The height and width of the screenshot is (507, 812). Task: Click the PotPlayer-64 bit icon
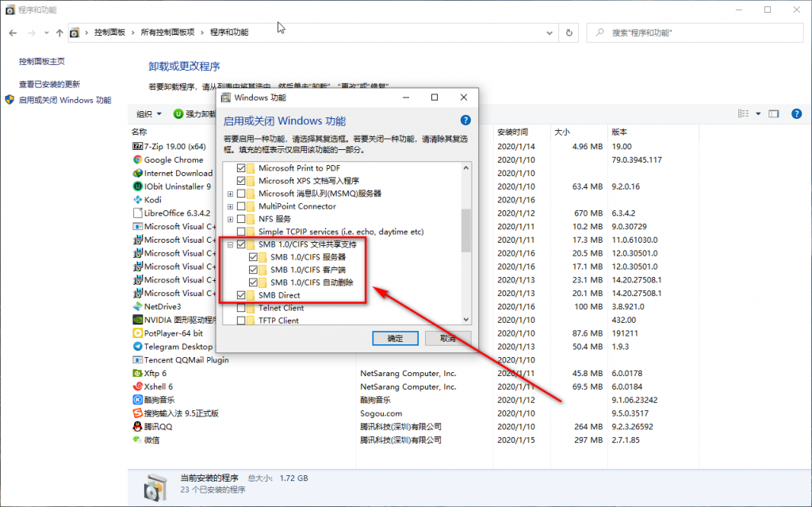point(137,333)
